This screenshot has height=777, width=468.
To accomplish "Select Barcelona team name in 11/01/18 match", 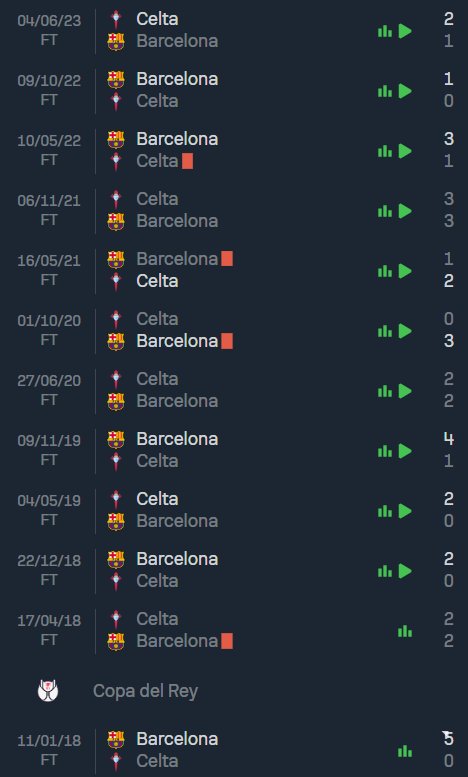I will (177, 739).
